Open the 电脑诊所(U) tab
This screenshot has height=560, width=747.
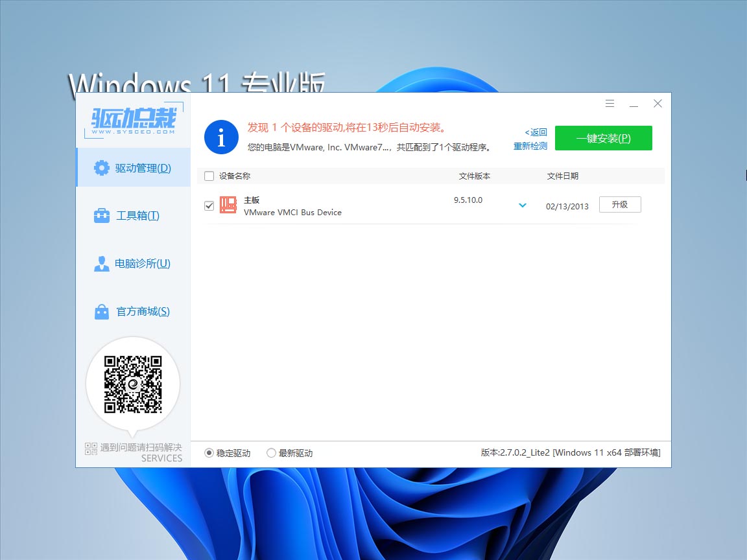point(134,263)
